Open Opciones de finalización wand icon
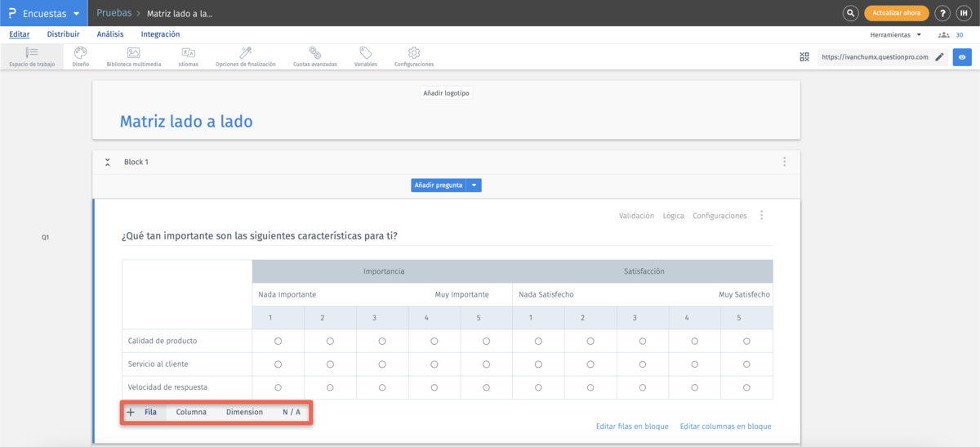Image resolution: width=980 pixels, height=447 pixels. (x=245, y=53)
